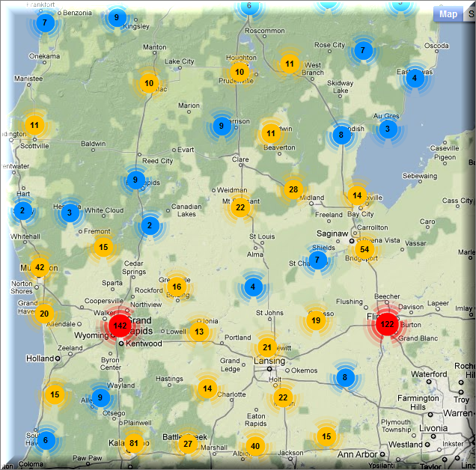Screen dimensions: 476x470
Task: Select the 10 cluster at Prudenville
Action: (x=239, y=72)
